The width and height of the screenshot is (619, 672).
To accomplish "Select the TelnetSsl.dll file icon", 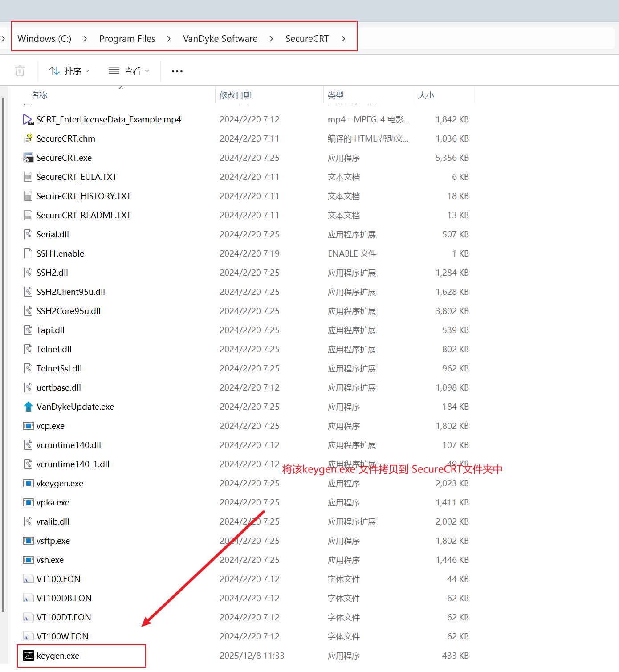I will (x=28, y=368).
